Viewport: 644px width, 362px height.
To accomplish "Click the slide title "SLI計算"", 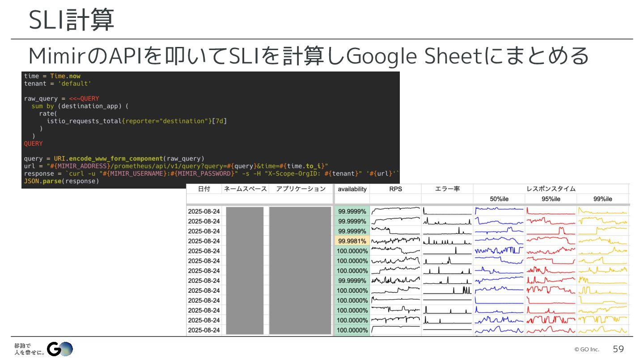I will [x=71, y=20].
